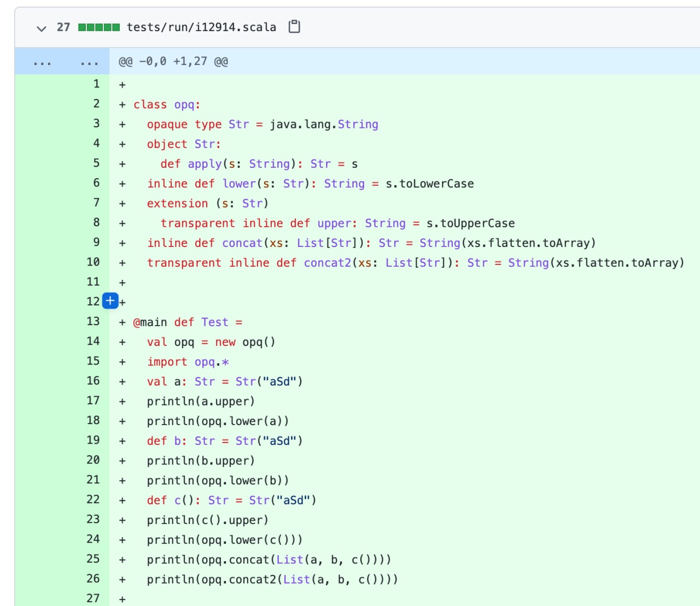Click the '@main def Test' code line
This screenshot has width=700, height=606.
point(188,322)
